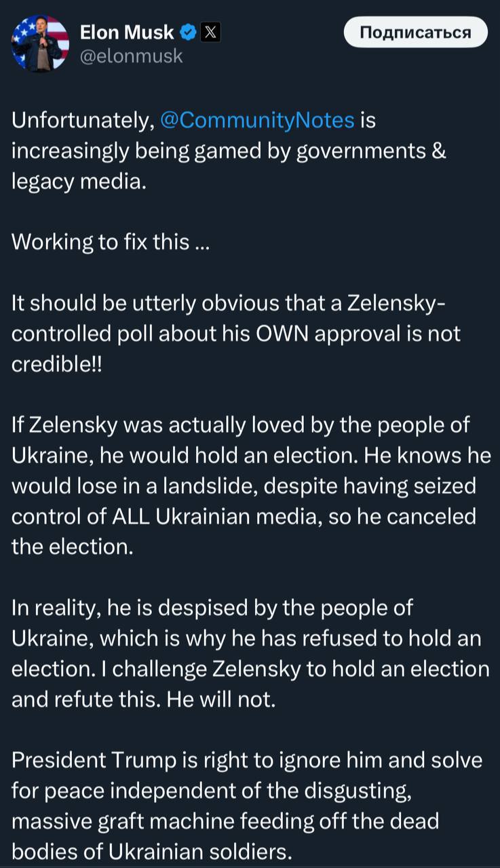The image size is (500, 868).
Task: Click the line starting "It should be utterly"
Action: [x=228, y=303]
